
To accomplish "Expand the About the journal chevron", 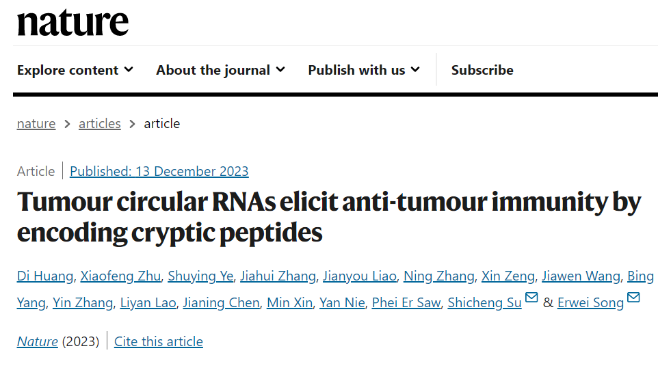I will [x=280, y=70].
